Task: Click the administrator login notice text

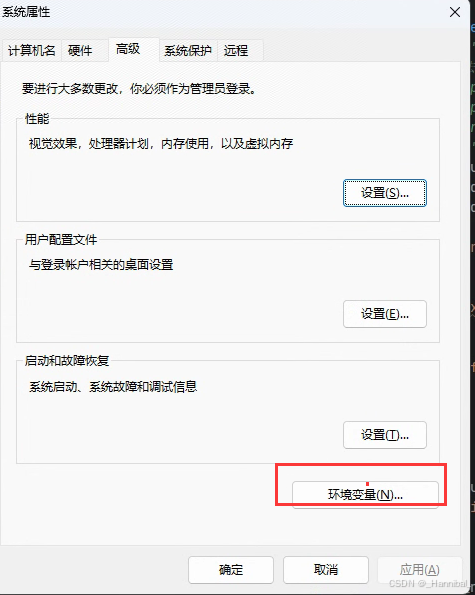Action: [140, 89]
